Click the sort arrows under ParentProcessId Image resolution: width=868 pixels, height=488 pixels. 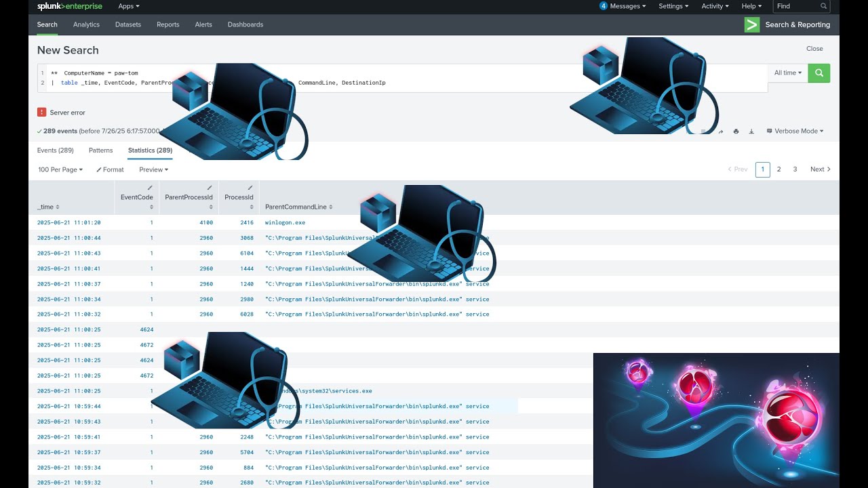(x=210, y=207)
